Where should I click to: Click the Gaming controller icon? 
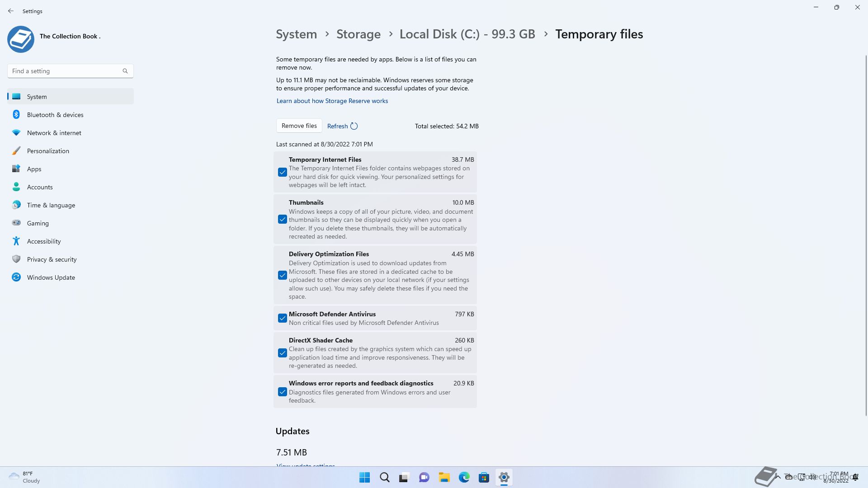click(16, 223)
